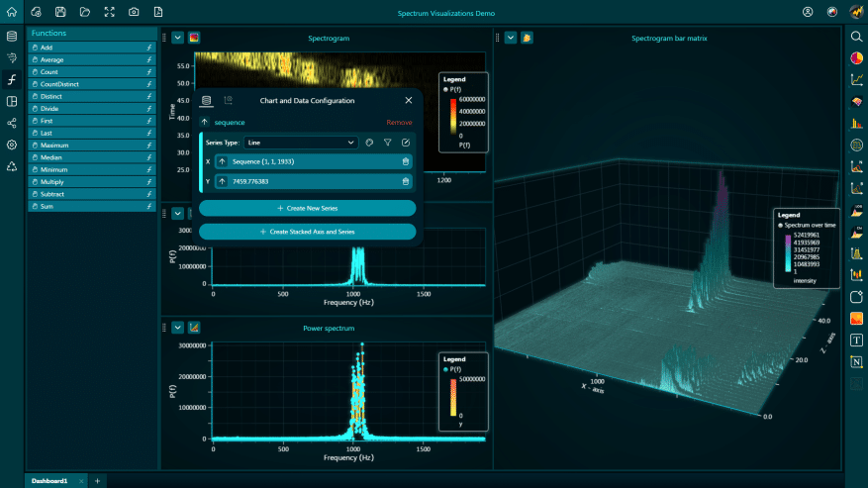Take a screenshot with the camera icon

coord(134,12)
